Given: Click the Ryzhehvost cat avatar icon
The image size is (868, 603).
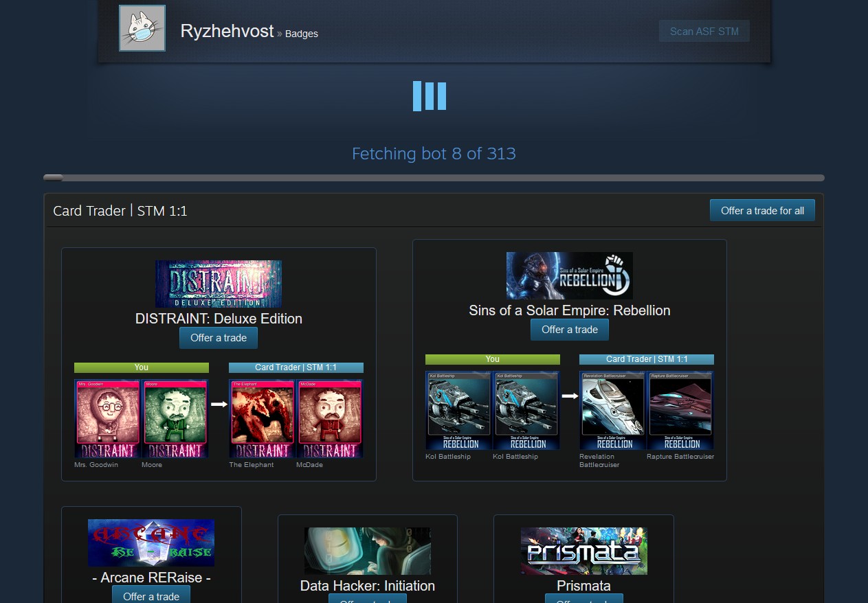Looking at the screenshot, I should (x=142, y=28).
